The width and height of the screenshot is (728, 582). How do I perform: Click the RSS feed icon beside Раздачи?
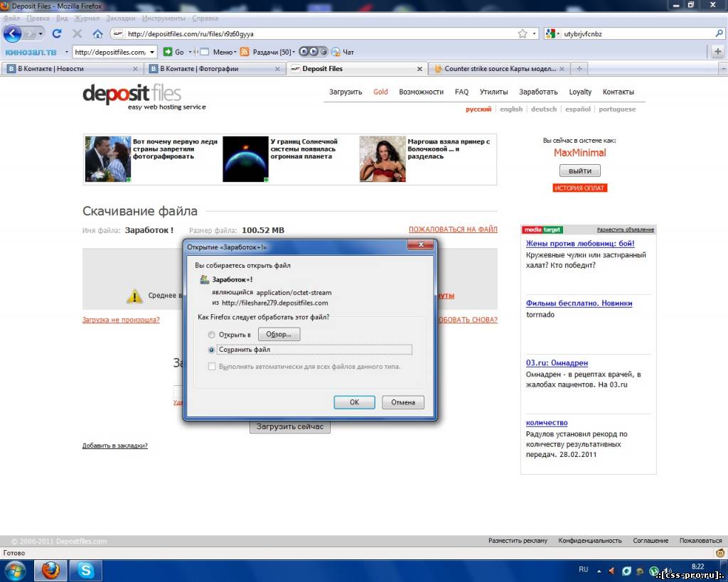(245, 52)
